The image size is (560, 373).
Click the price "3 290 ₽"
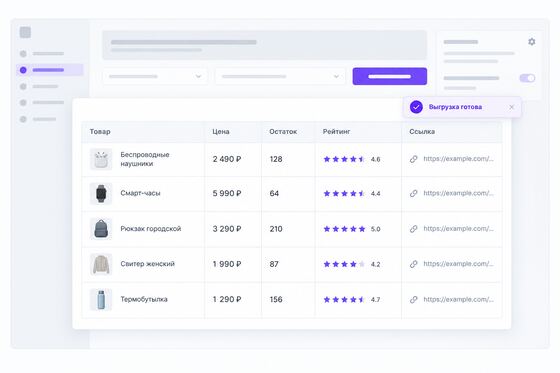[227, 229]
